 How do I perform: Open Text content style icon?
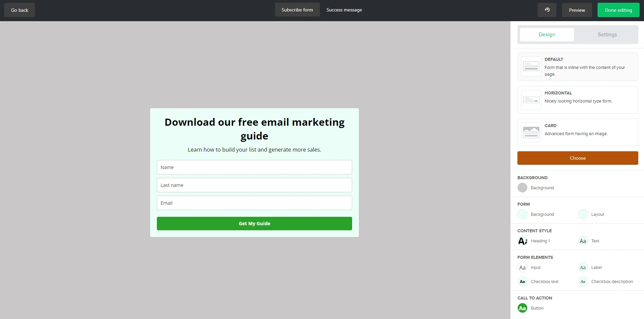click(583, 241)
